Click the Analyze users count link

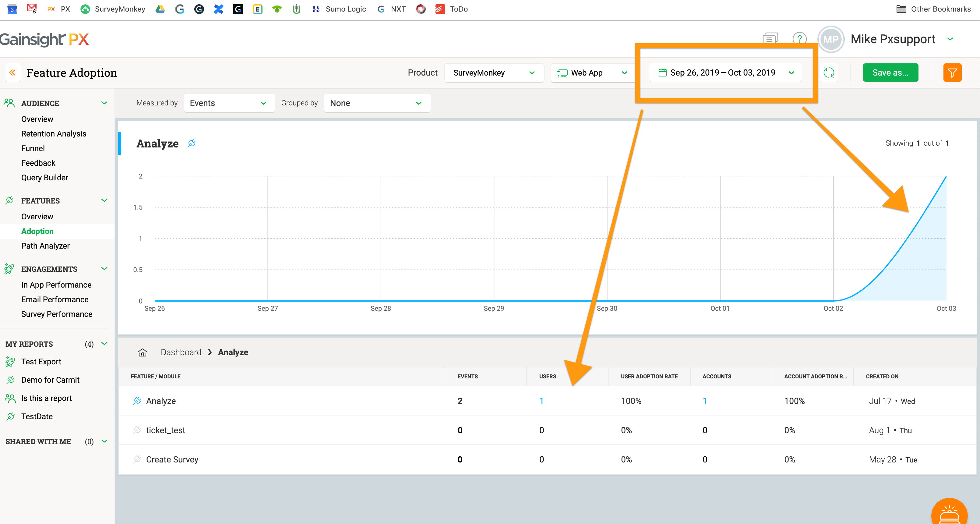(x=541, y=401)
